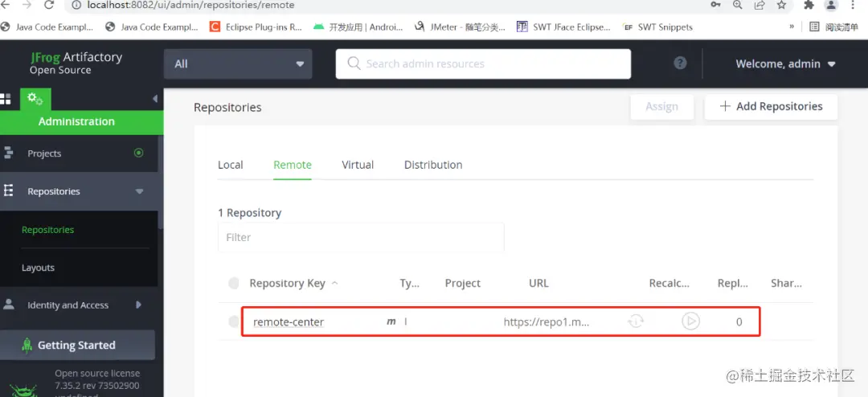Viewport: 868px width, 397px height.
Task: Click the browser share page icon
Action: [759, 5]
